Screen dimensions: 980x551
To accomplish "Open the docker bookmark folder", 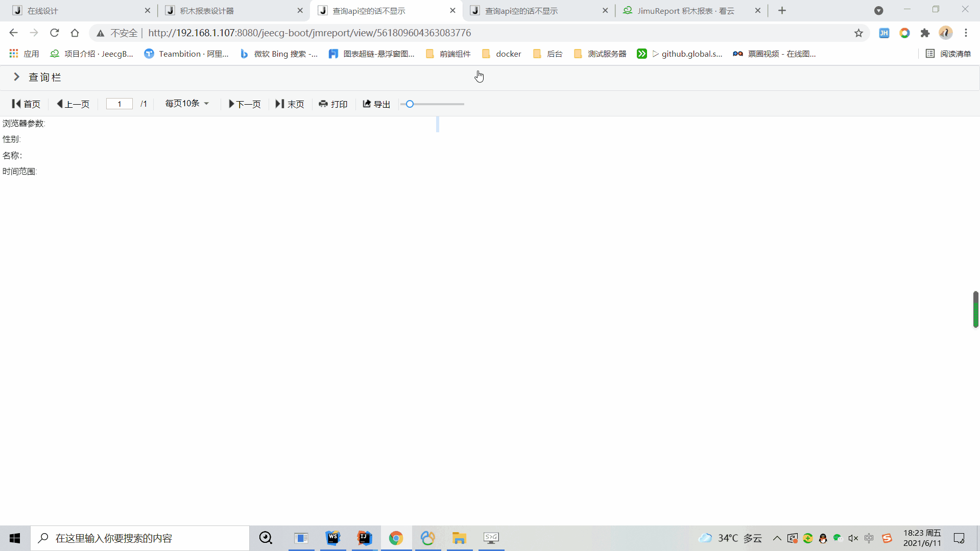I will pyautogui.click(x=501, y=54).
